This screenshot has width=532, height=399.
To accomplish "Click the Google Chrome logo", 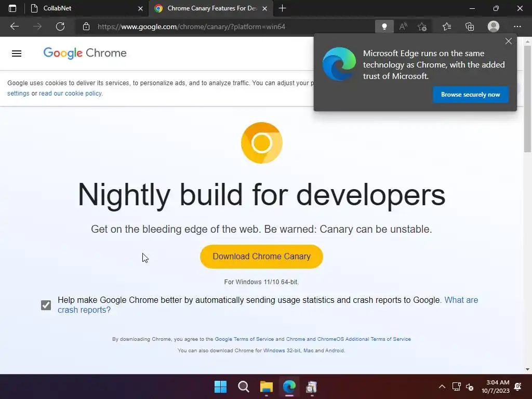I will [x=85, y=53].
